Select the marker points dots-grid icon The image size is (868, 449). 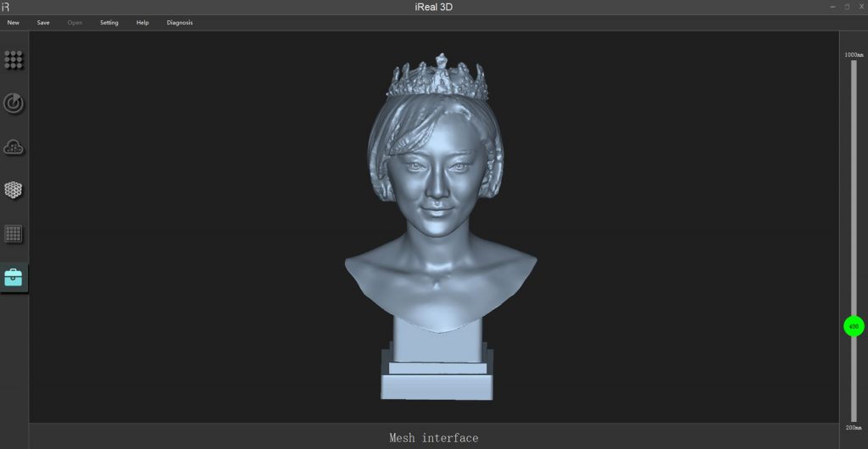point(14,59)
